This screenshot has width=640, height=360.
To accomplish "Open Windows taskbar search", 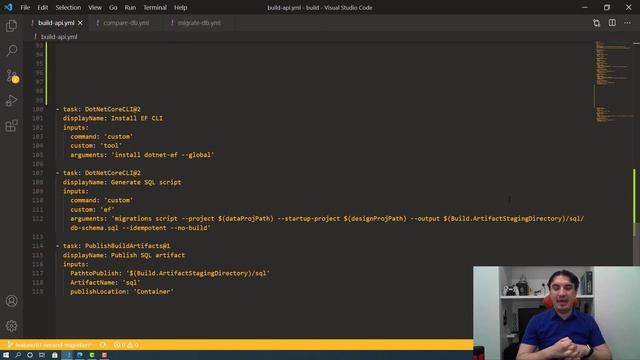I will point(18,355).
